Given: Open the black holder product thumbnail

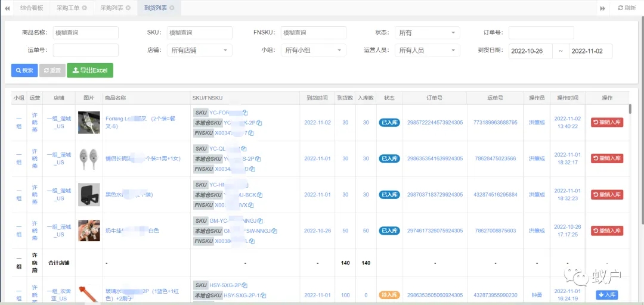Looking at the screenshot, I should [89, 195].
